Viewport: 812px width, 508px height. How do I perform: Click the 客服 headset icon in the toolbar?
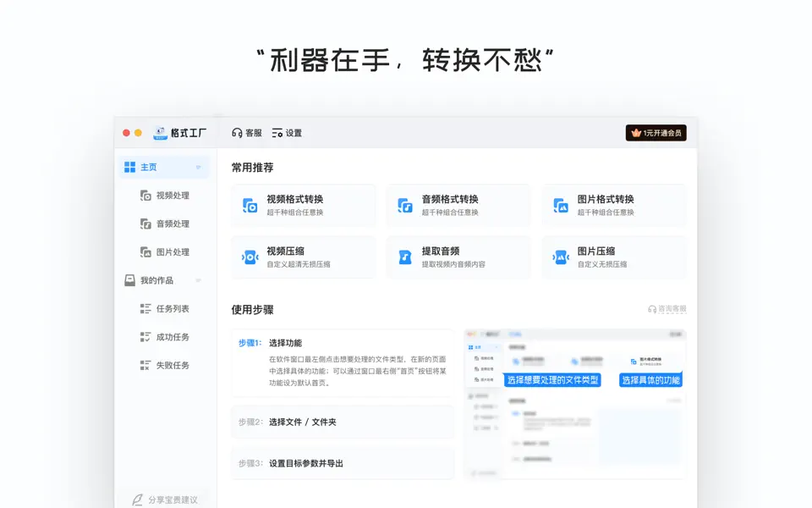point(235,132)
